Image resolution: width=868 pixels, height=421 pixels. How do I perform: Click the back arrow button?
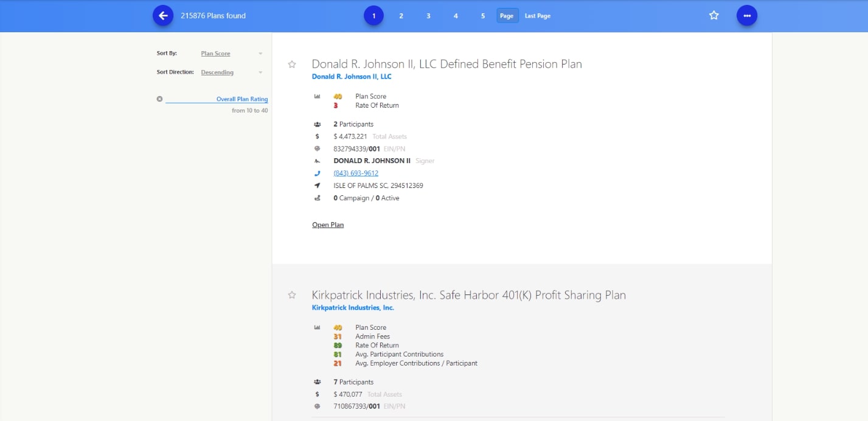tap(163, 16)
